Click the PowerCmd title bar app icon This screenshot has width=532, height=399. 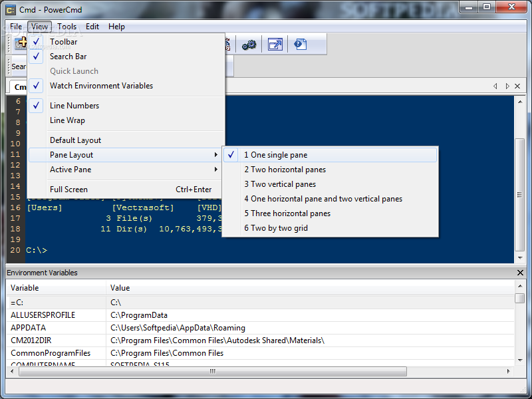pos(11,10)
